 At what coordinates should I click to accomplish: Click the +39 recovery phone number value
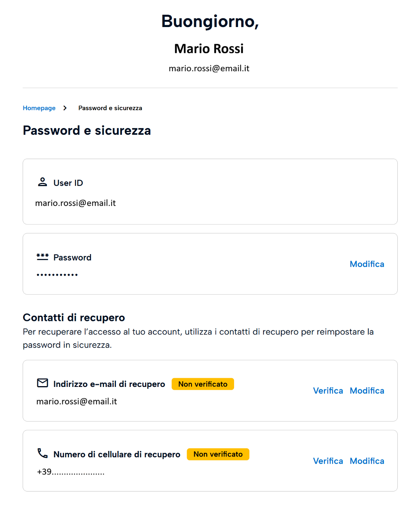pyautogui.click(x=70, y=472)
